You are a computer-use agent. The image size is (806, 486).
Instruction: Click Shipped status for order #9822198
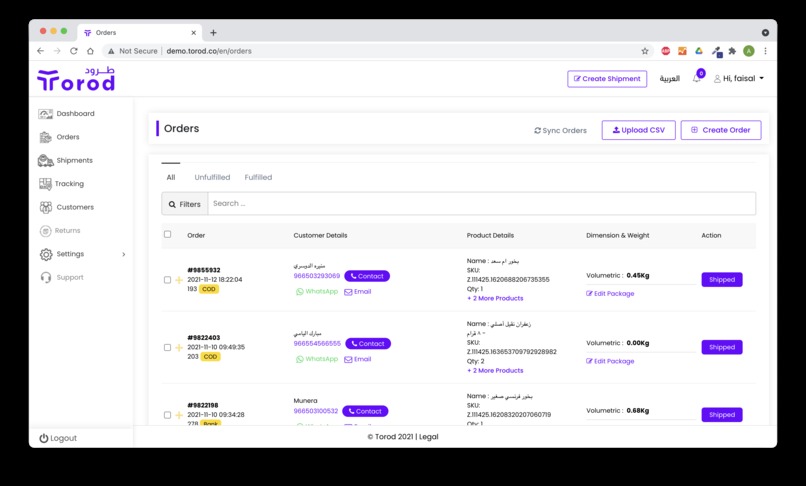[722, 415]
